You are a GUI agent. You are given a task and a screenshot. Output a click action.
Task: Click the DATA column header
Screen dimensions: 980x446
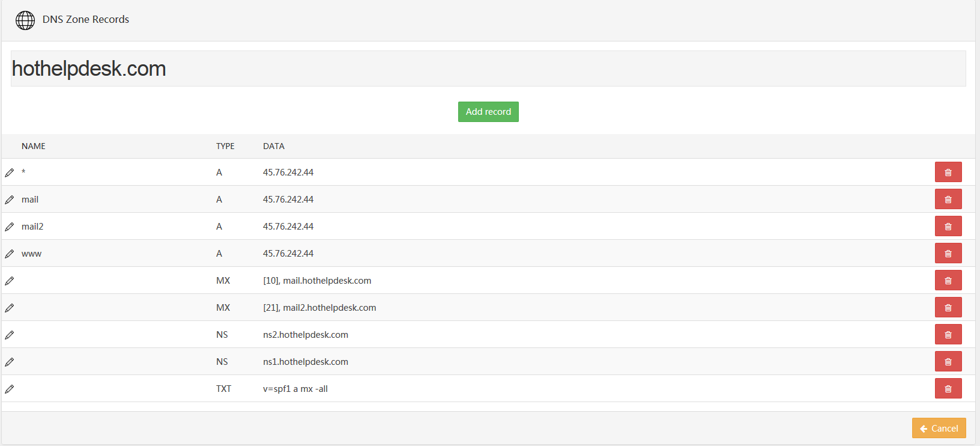274,146
